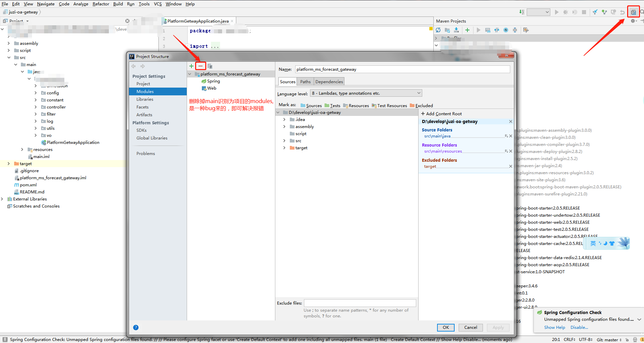Click Add Content Root
This screenshot has height=343, width=644.
pos(441,114)
